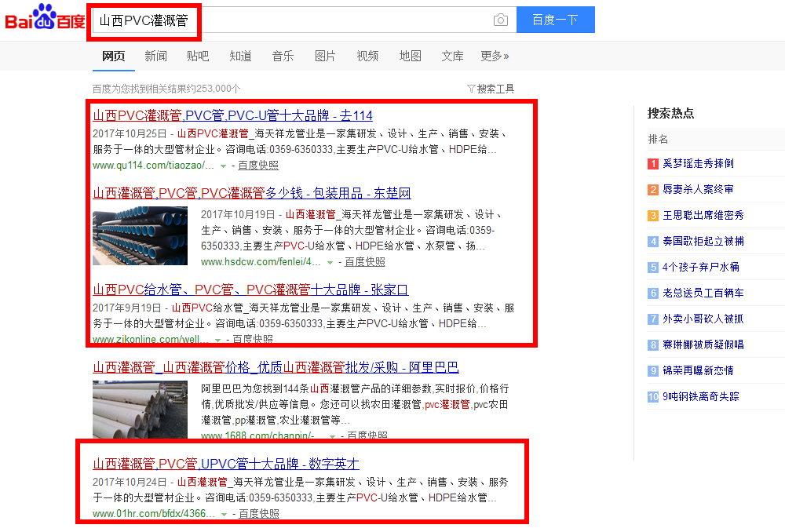Click the 搜索工具 filter icon
The width and height of the screenshot is (785, 532).
(470, 89)
